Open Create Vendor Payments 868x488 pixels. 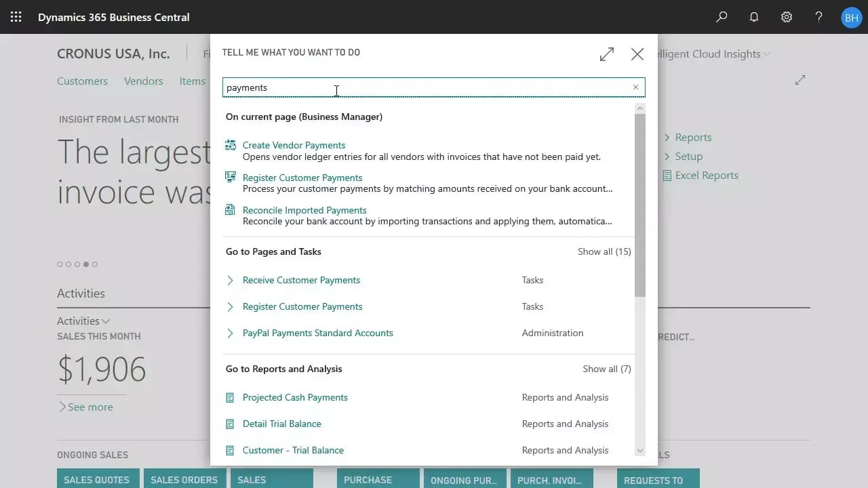(294, 145)
